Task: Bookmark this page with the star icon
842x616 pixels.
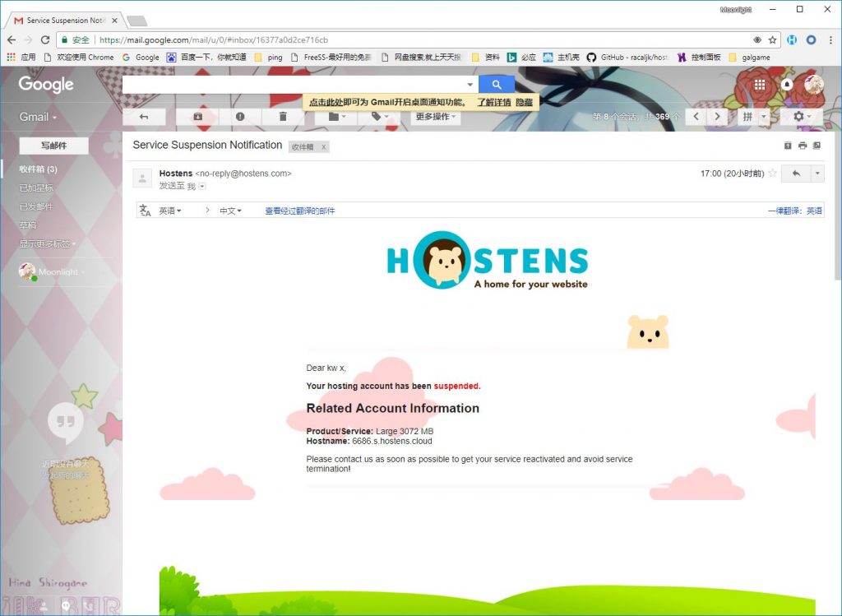Action: (772, 39)
